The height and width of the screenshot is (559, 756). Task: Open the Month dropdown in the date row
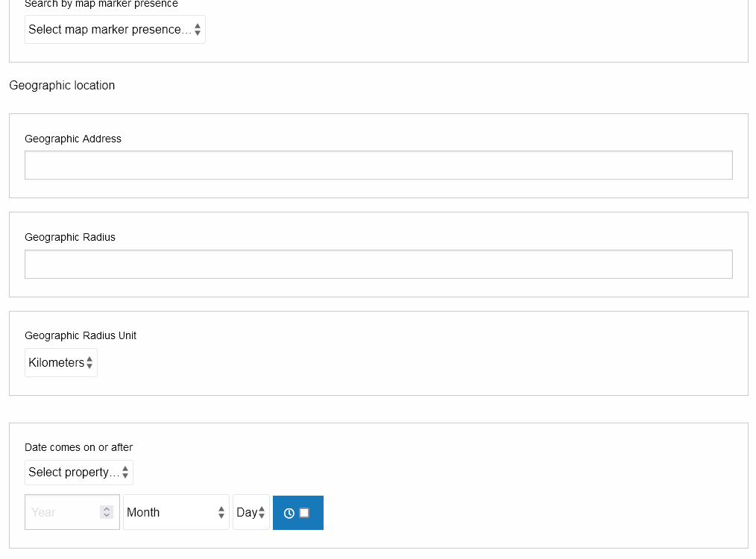176,512
